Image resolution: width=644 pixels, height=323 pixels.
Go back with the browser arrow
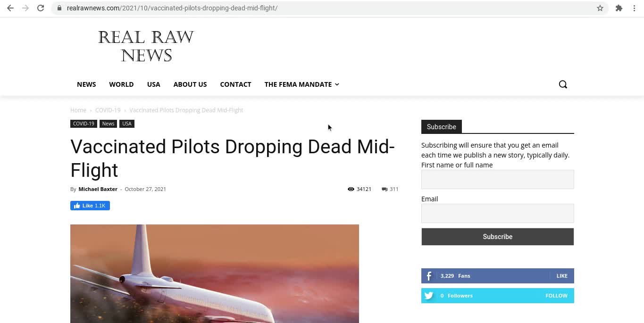10,8
